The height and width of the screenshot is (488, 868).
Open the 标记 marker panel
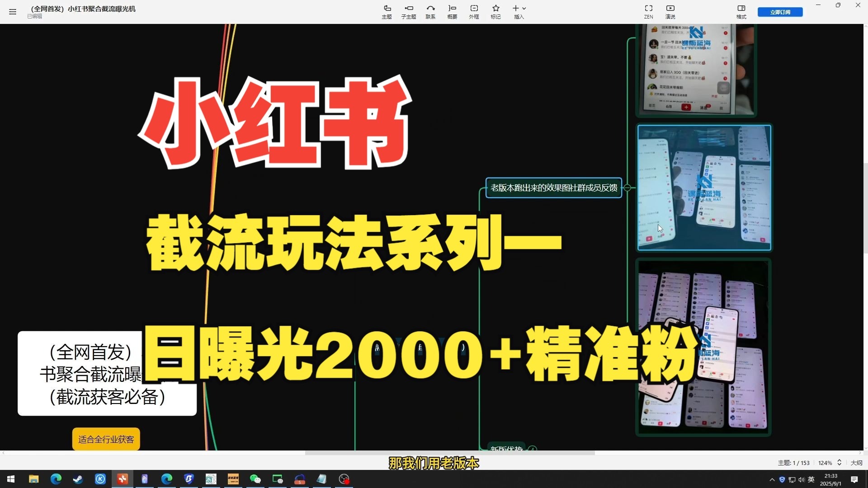(495, 12)
